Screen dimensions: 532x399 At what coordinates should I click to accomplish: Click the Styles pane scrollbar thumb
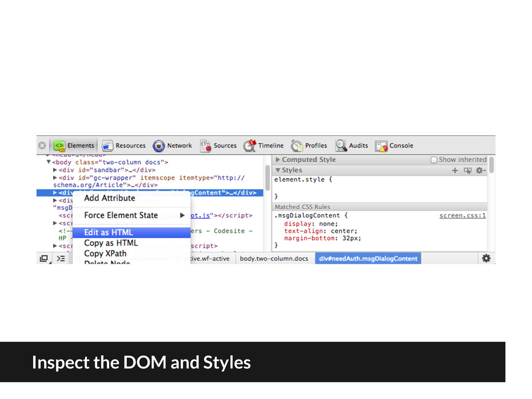click(491, 165)
